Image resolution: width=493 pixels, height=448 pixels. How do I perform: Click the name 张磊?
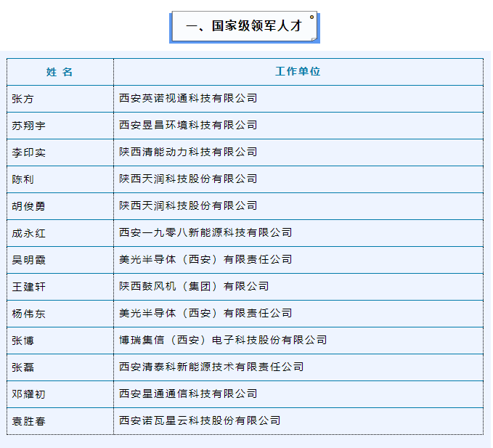[23, 367]
